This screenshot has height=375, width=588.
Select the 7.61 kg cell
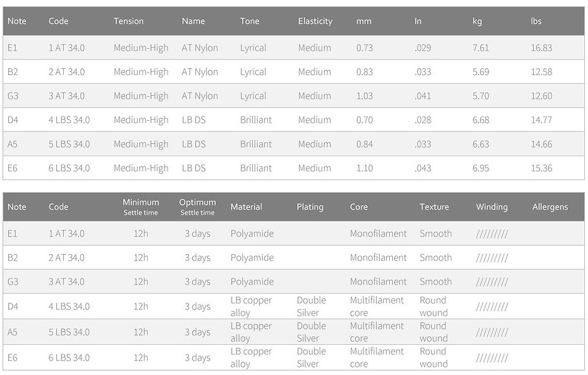480,48
